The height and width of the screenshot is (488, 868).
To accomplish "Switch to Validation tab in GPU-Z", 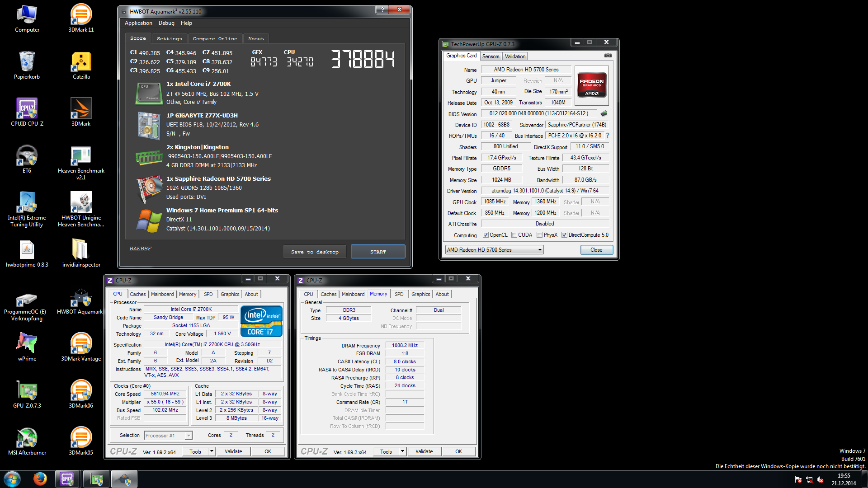I will [x=515, y=56].
